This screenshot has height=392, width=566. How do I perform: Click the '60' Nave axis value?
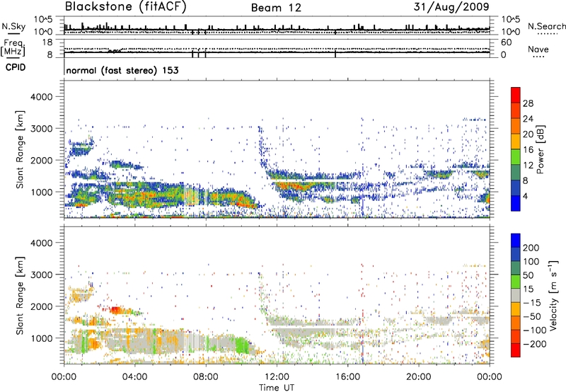506,42
